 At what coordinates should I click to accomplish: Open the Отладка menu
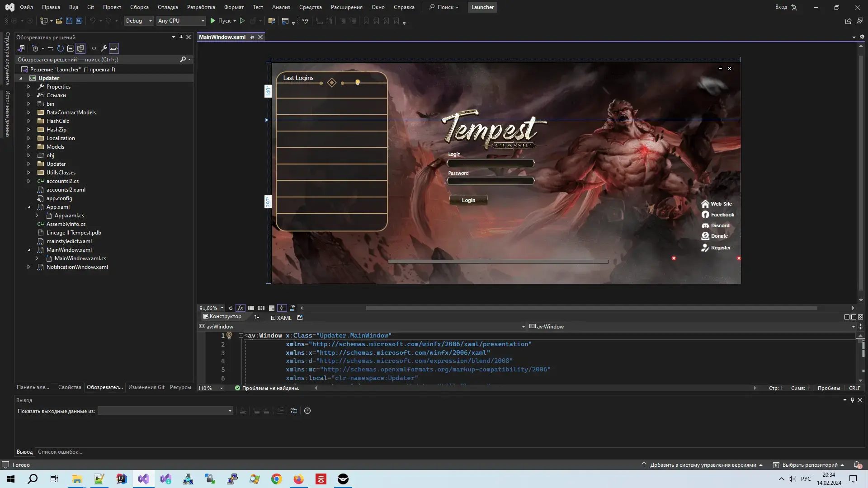coord(168,7)
